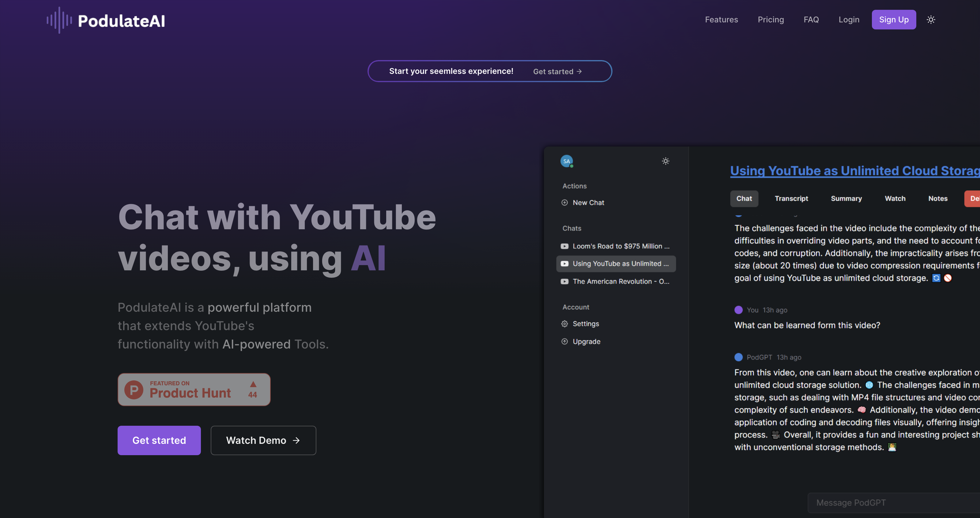Open the FAQ nav link

pyautogui.click(x=811, y=20)
